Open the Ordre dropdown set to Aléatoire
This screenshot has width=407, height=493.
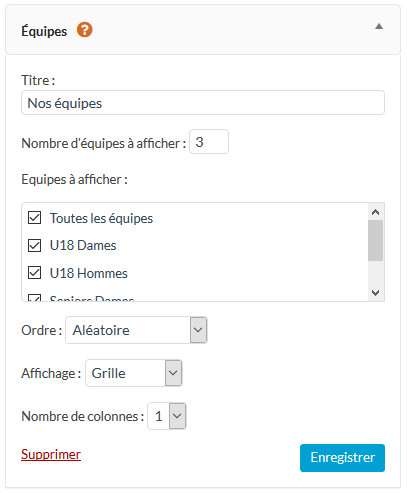[x=136, y=330]
